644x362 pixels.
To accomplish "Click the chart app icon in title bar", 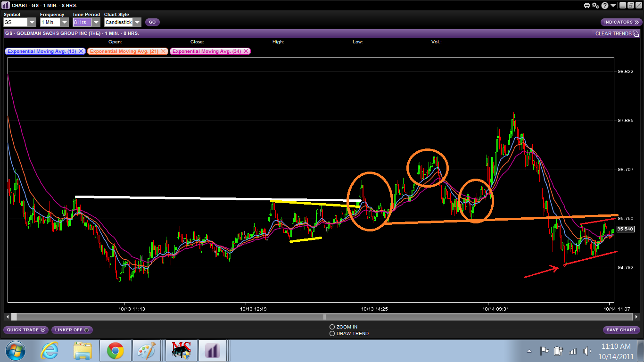I will (x=5, y=5).
